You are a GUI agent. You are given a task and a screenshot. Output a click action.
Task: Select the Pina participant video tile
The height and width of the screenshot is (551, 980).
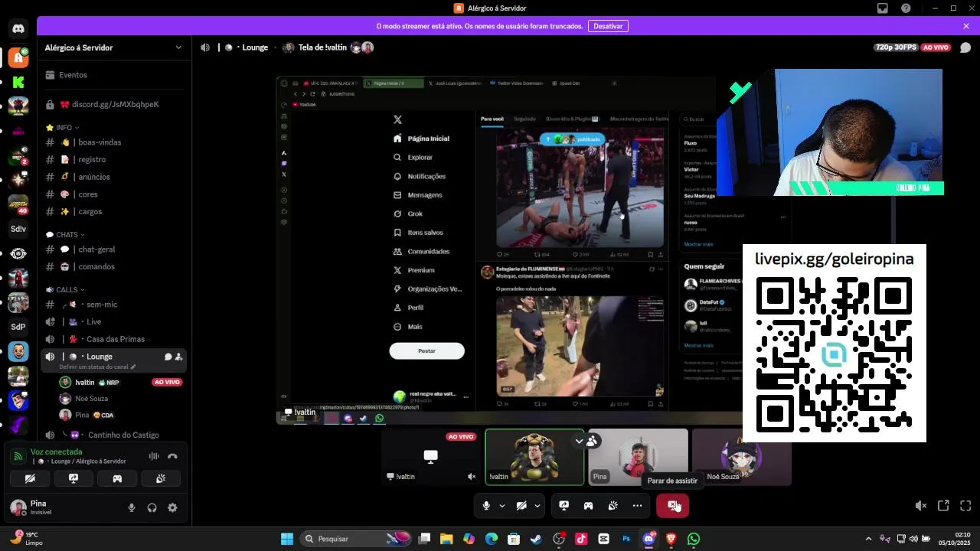tap(638, 457)
